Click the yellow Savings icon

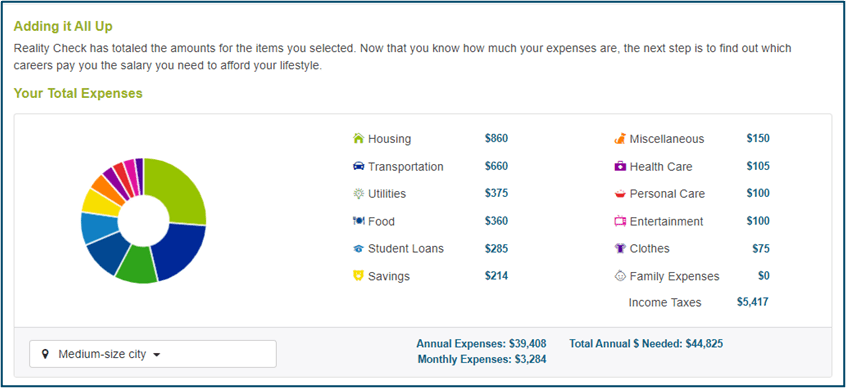[358, 276]
